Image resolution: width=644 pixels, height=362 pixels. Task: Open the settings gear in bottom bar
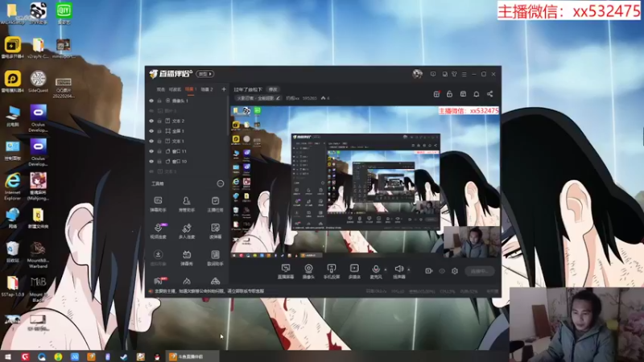455,271
